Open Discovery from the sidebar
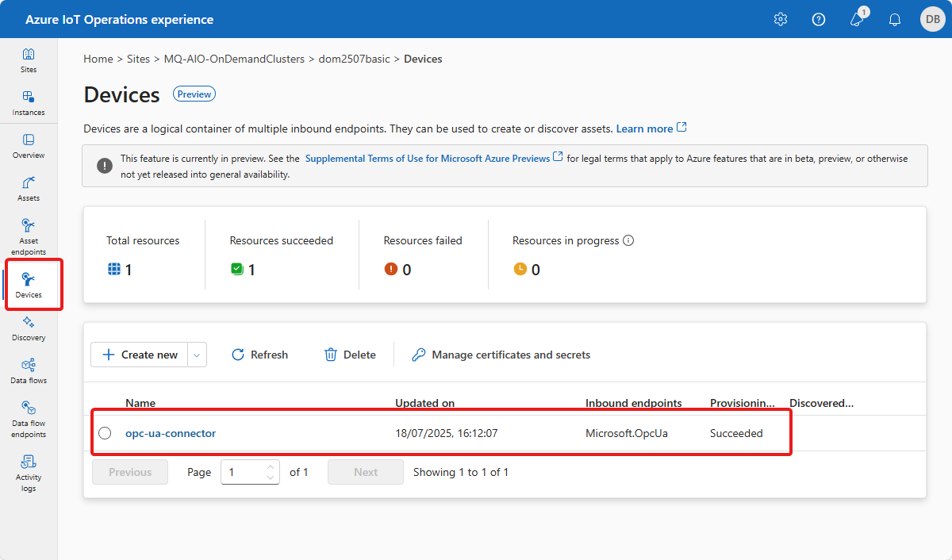This screenshot has height=560, width=952. coord(29,328)
